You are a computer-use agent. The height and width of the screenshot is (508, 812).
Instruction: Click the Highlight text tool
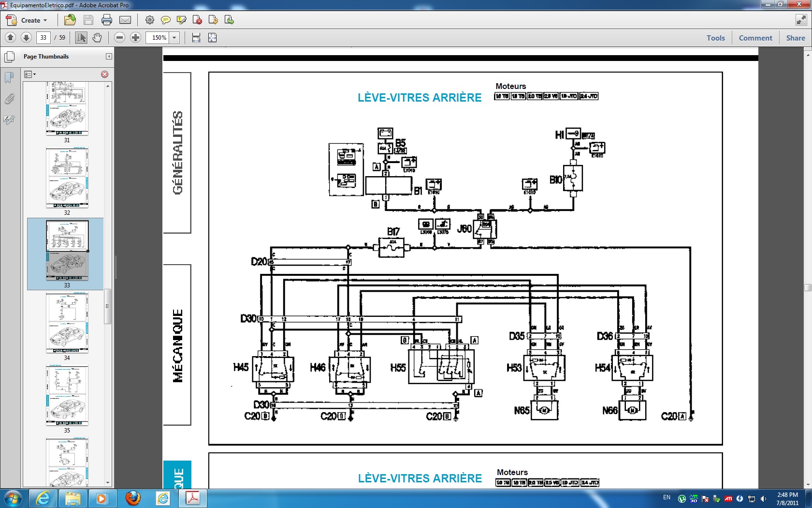pos(182,20)
